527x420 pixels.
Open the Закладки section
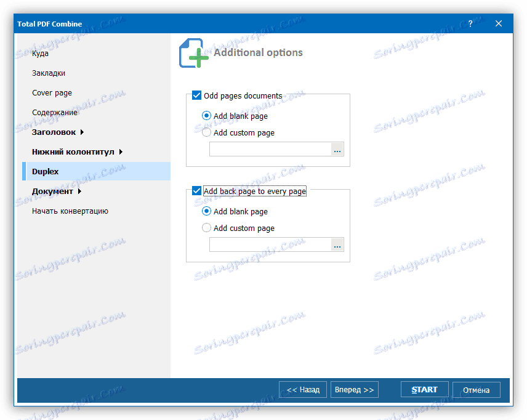49,73
